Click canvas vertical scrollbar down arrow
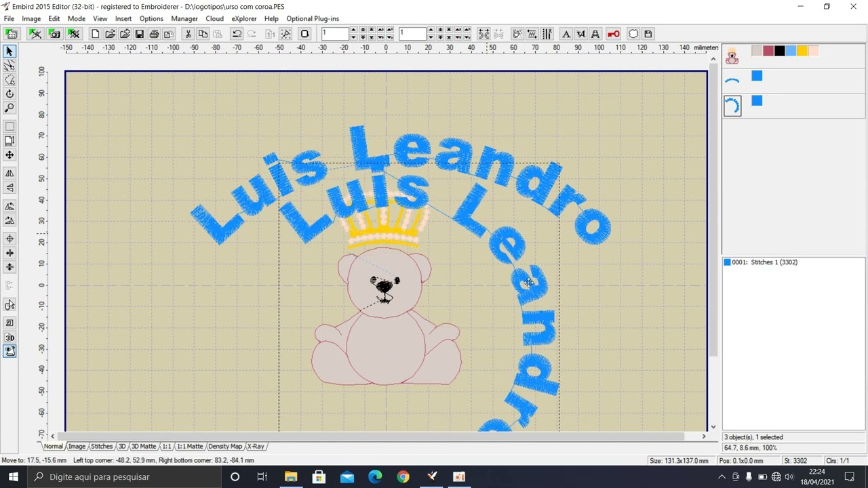Viewport: 868px width, 488px height. pos(713,427)
